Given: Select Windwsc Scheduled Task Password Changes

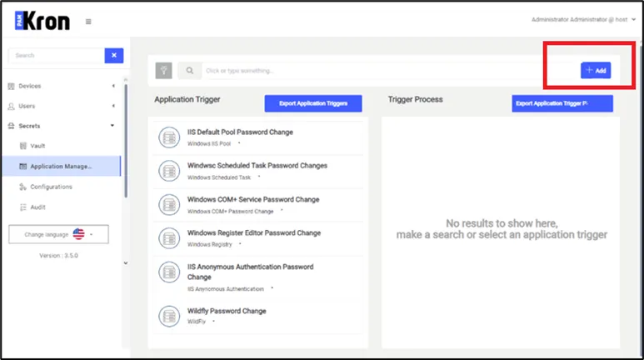Looking at the screenshot, I should (258, 172).
